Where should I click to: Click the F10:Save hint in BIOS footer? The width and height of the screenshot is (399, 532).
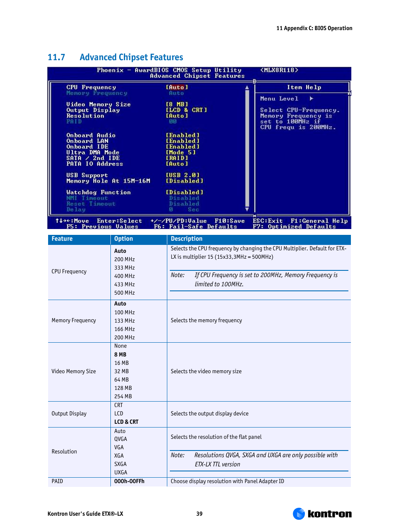point(230,221)
